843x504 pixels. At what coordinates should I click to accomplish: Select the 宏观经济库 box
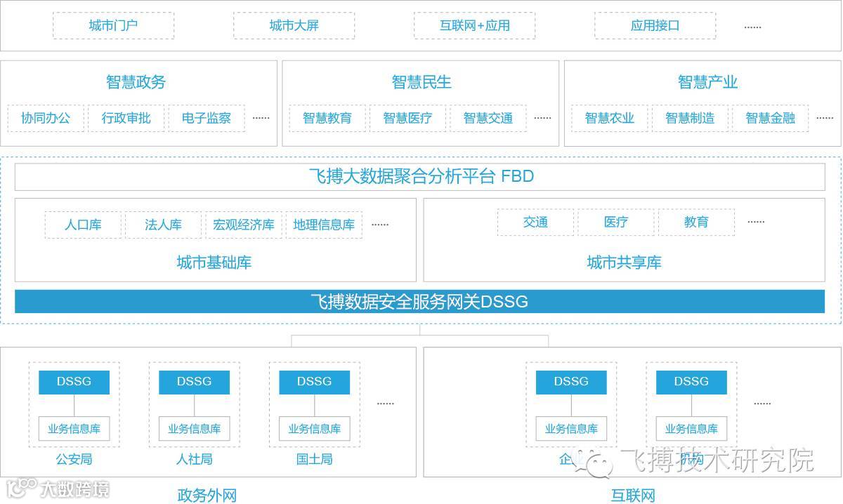coord(244,225)
